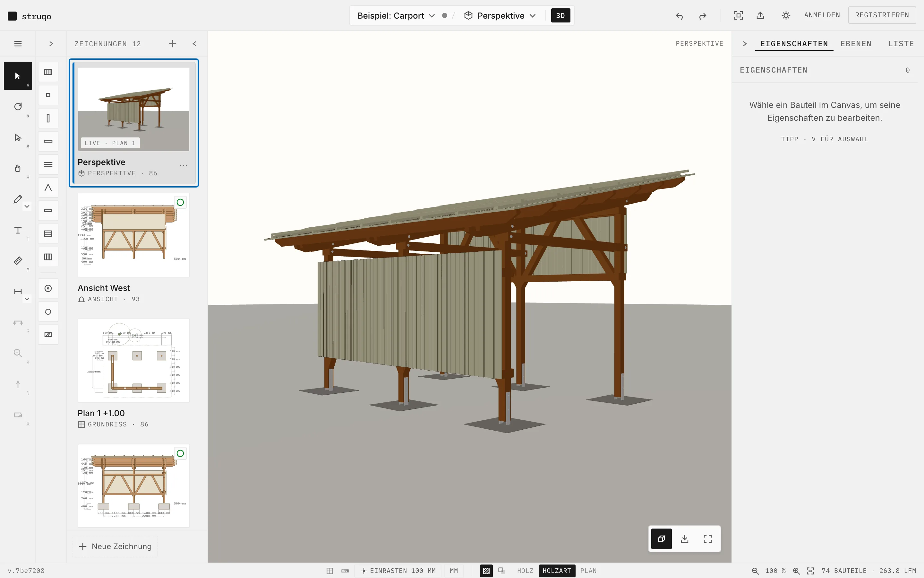924x578 pixels.
Task: Toggle the hatch fill display mode
Action: [486, 571]
